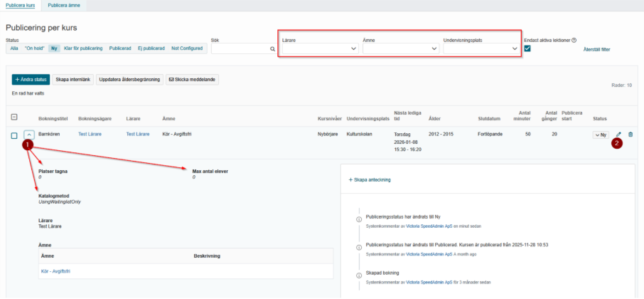Delete the Barnkören row with the trash icon
Screen dimensions: 644x299
[630, 135]
